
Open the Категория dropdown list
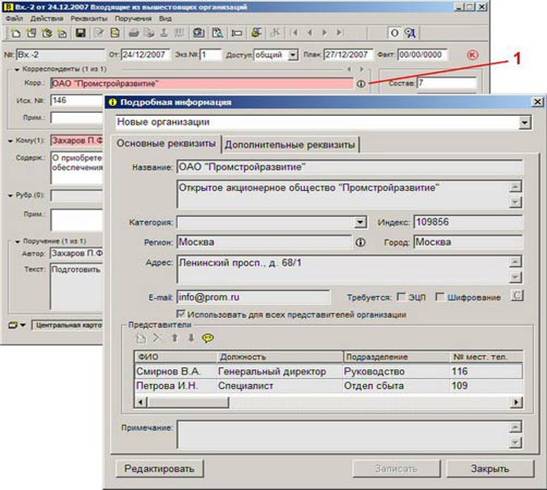click(x=360, y=222)
